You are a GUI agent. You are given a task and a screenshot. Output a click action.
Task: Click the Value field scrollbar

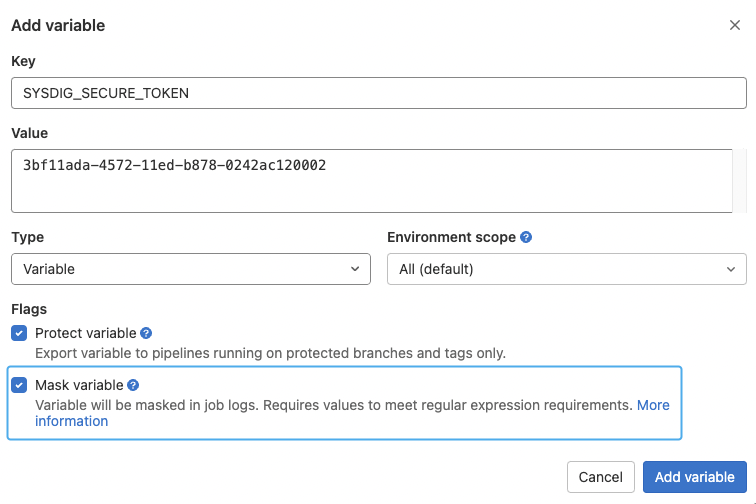[x=740, y=181]
